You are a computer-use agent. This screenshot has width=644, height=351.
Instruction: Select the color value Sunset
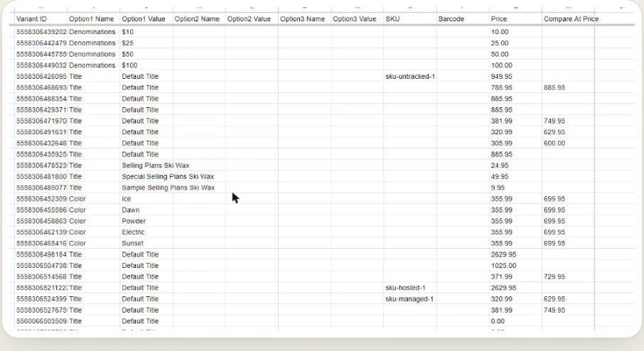[x=146, y=243]
